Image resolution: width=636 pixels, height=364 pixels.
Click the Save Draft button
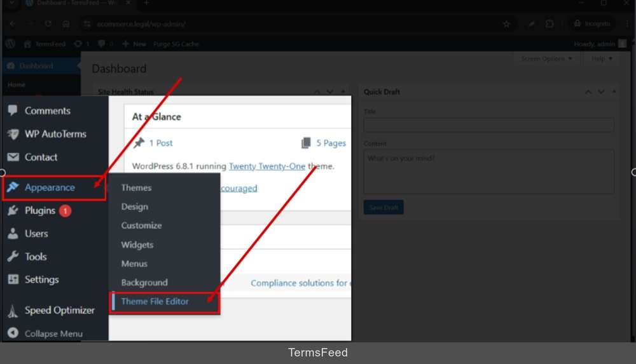tap(384, 208)
